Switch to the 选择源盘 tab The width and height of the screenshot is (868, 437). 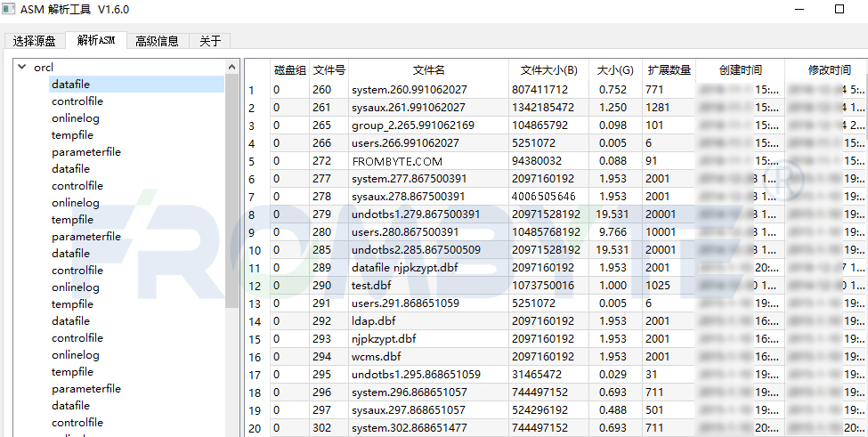pyautogui.click(x=35, y=41)
